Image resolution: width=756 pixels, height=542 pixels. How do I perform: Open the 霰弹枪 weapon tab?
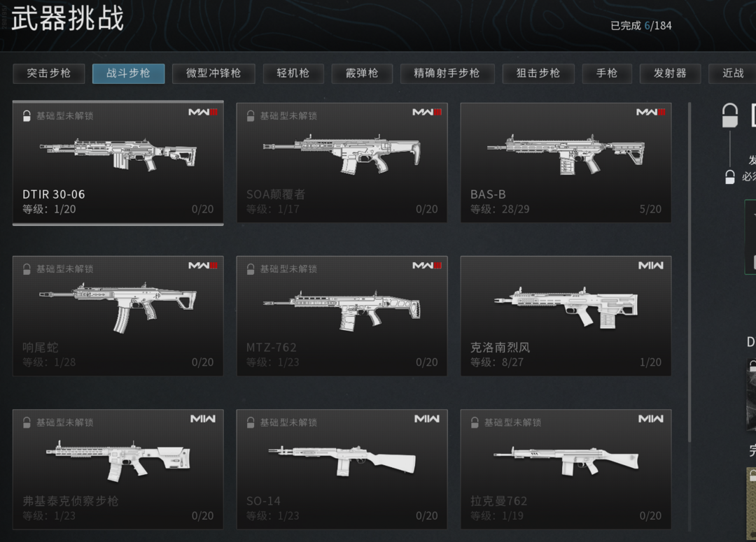[x=362, y=73]
